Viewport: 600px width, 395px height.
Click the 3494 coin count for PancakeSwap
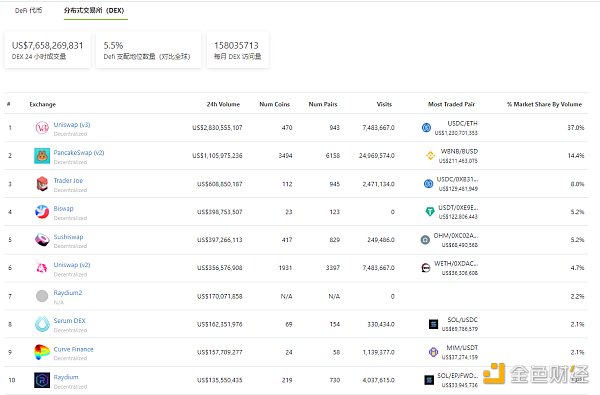[x=285, y=156]
